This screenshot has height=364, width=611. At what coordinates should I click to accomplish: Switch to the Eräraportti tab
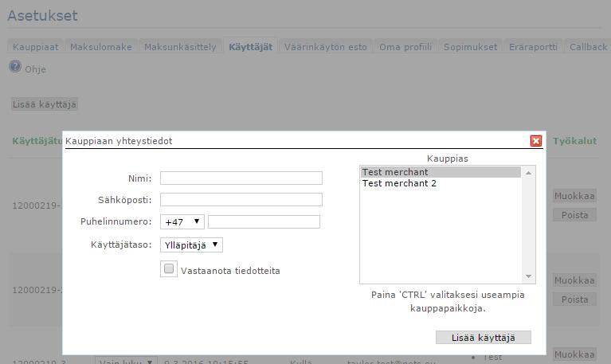[533, 47]
